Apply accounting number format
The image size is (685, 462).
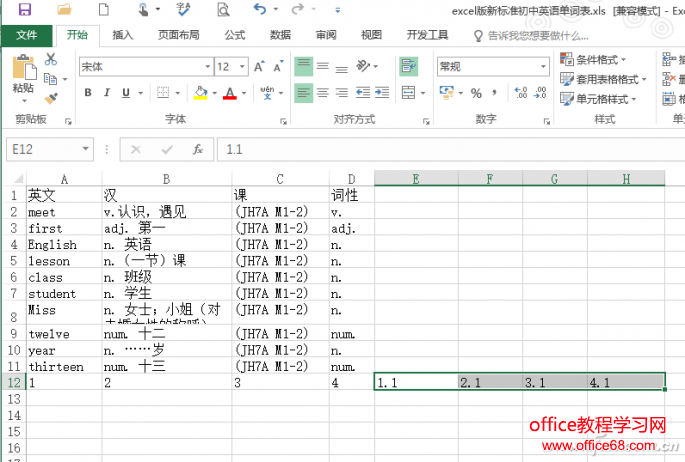click(446, 93)
